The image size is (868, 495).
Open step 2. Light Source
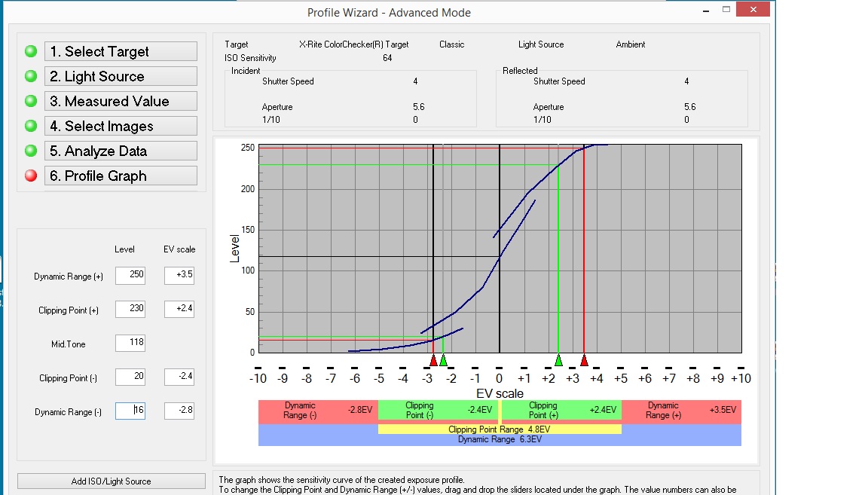tap(121, 76)
